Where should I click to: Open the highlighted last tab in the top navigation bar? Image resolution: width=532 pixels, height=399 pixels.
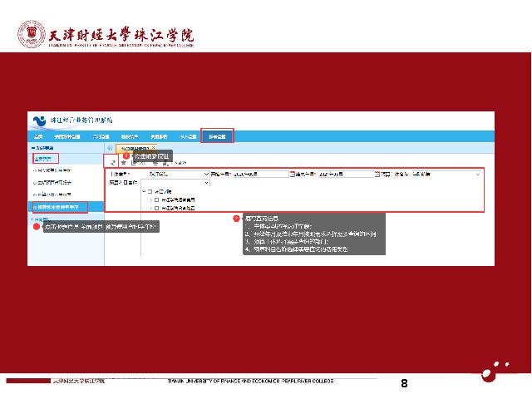click(x=219, y=135)
